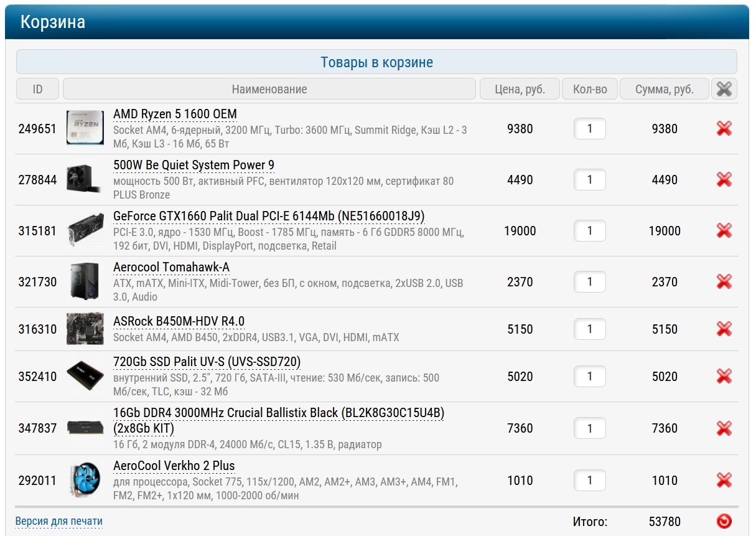Click the ASRock motherboard thumbnail
Viewport: 756px width, 536px height.
[x=85, y=329]
